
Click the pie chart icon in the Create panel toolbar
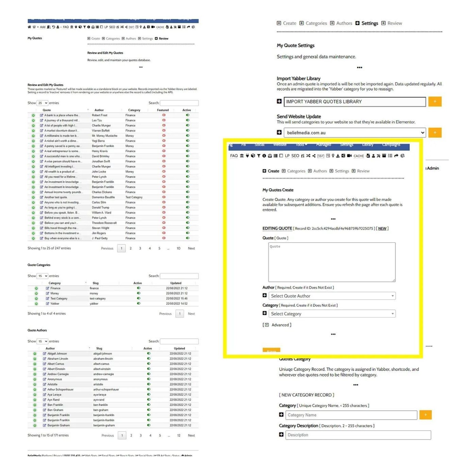(403, 156)
